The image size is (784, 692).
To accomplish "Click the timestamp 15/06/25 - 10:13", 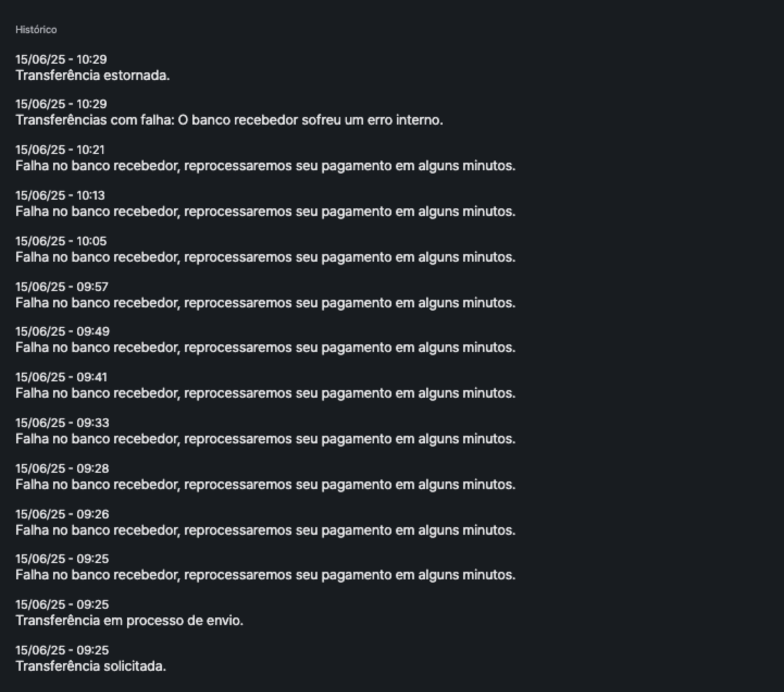I will click(x=60, y=195).
